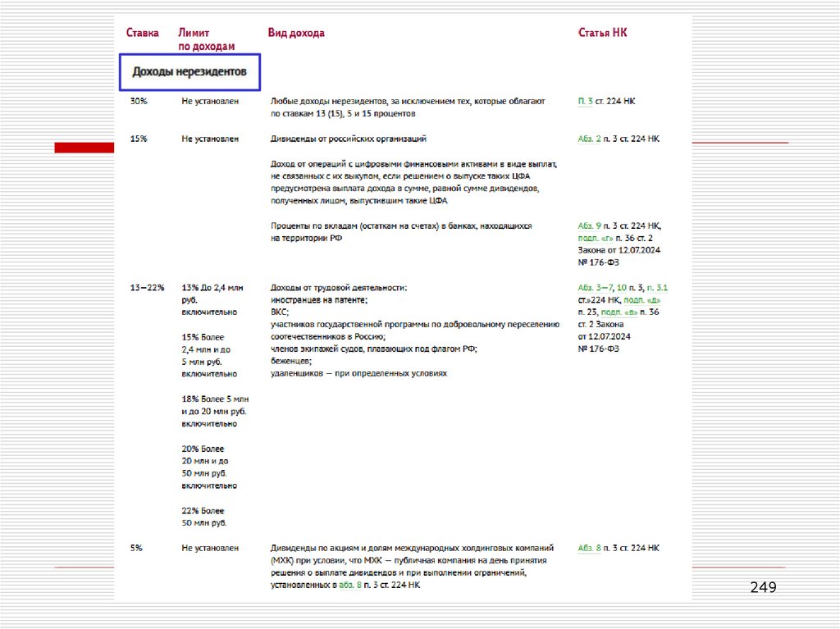
Task: Select the "13–22%" rate cell
Action: point(148,288)
